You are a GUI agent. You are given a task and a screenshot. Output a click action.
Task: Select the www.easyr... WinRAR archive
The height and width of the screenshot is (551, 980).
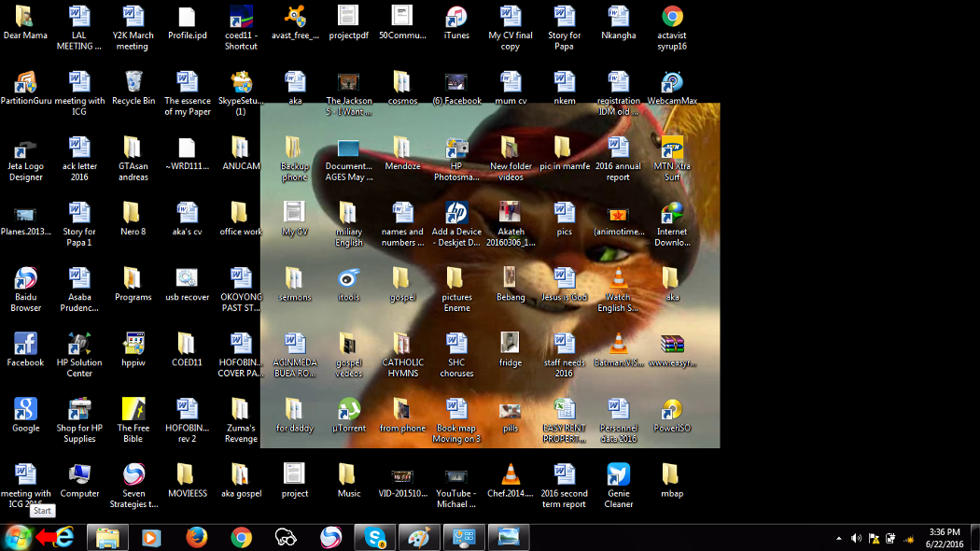point(672,349)
